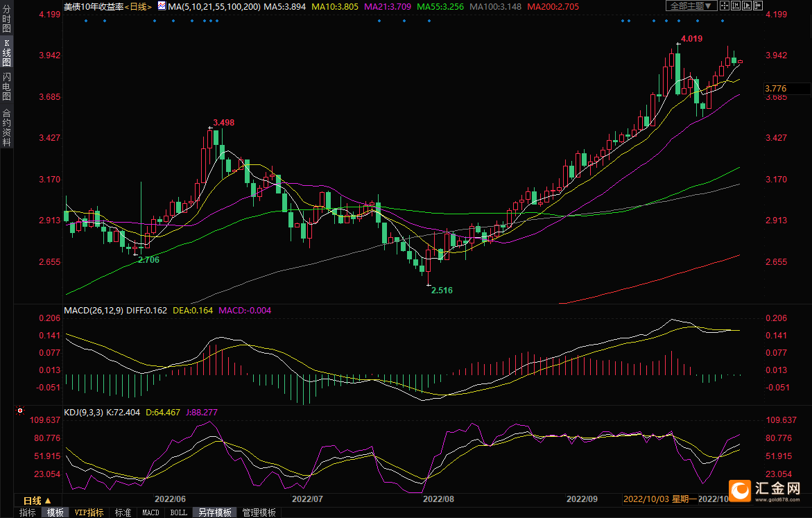Select the BOLL template tab
Viewport: 812px width, 518px height.
(x=179, y=512)
